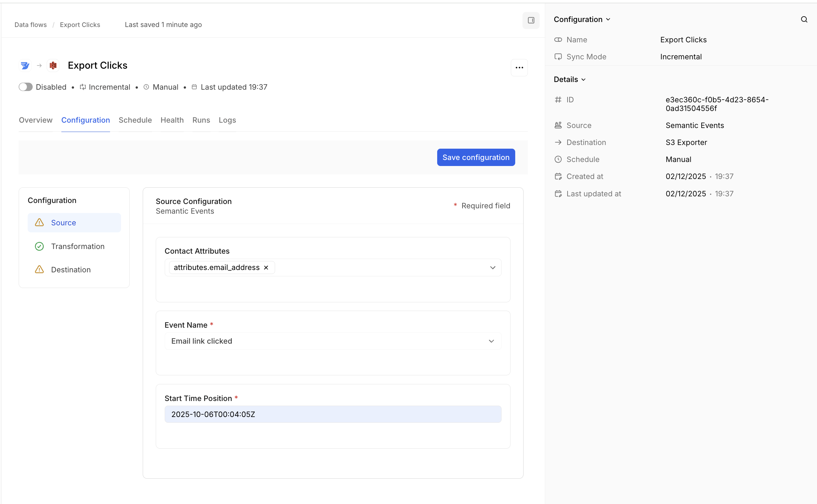Viewport: 817px width, 504px height.
Task: Click the S3 Exporter destination logo icon
Action: coord(53,66)
